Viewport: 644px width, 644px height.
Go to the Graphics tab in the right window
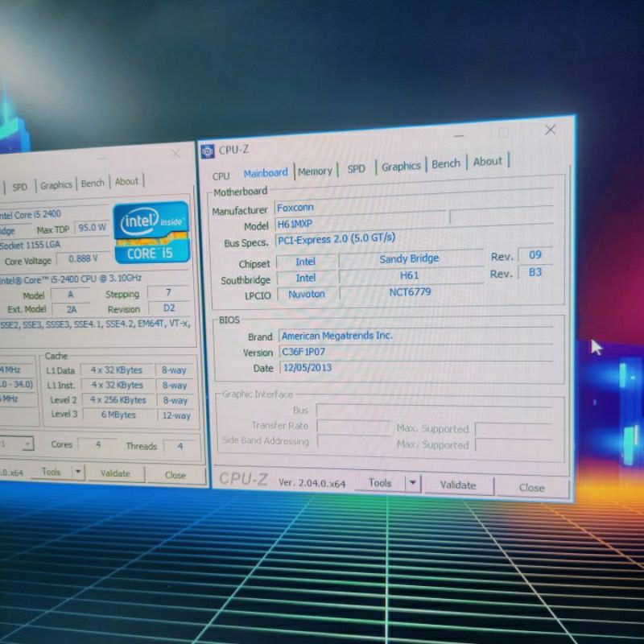401,167
